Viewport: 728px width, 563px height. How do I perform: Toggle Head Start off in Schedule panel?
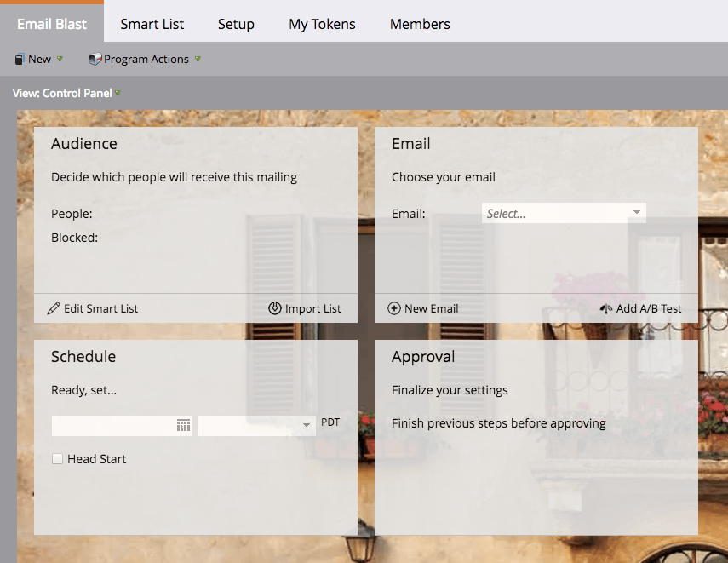pyautogui.click(x=57, y=458)
